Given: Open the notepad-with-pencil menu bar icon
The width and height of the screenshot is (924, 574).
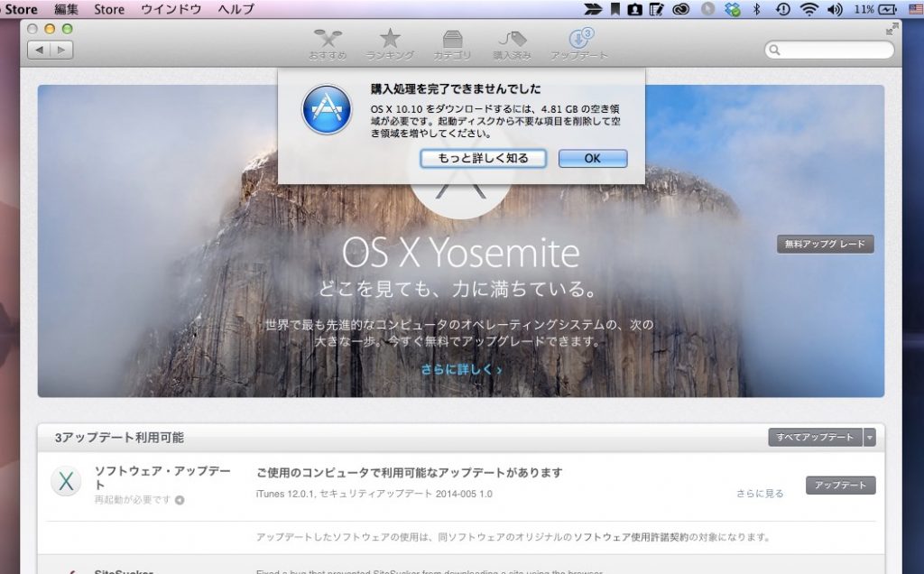Looking at the screenshot, I should click(x=656, y=9).
